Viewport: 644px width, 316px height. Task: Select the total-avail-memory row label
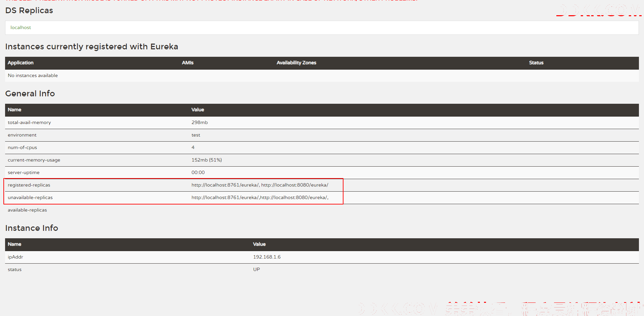coord(29,123)
